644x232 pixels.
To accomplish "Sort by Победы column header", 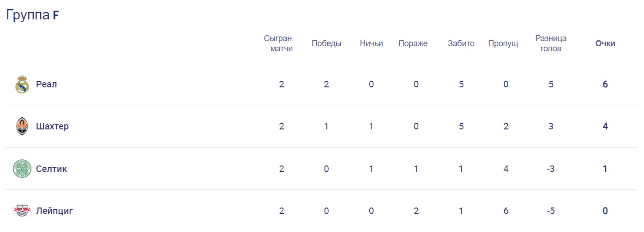I will pyautogui.click(x=326, y=43).
